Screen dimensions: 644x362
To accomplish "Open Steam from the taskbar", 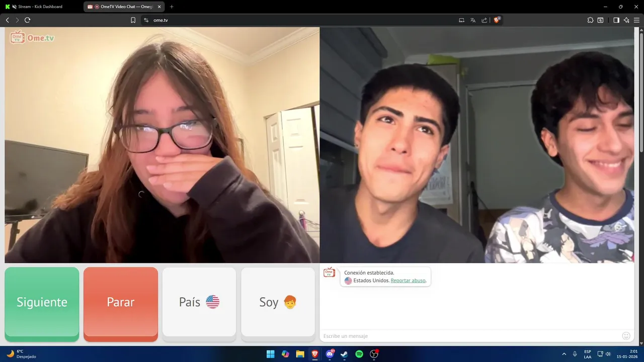I will pos(344,354).
